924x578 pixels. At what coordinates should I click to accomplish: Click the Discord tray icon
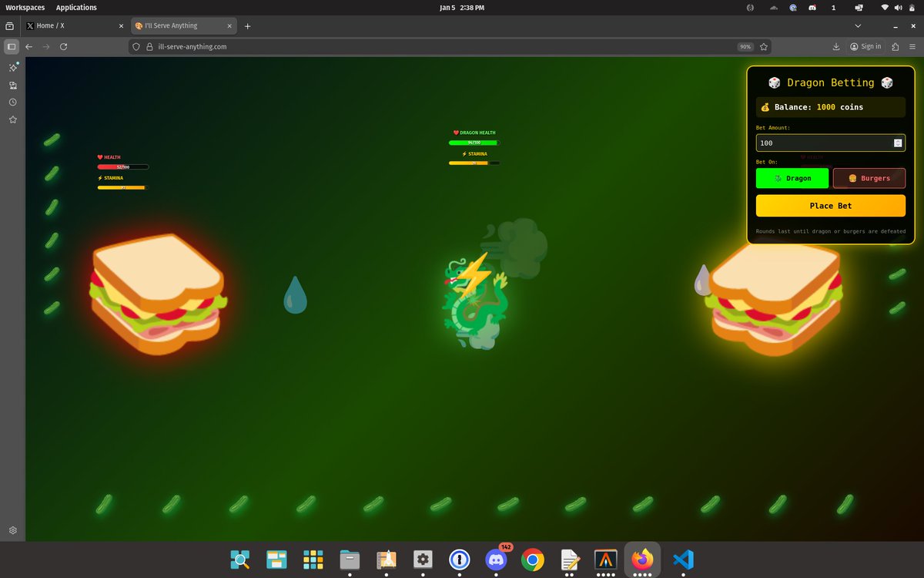click(812, 7)
